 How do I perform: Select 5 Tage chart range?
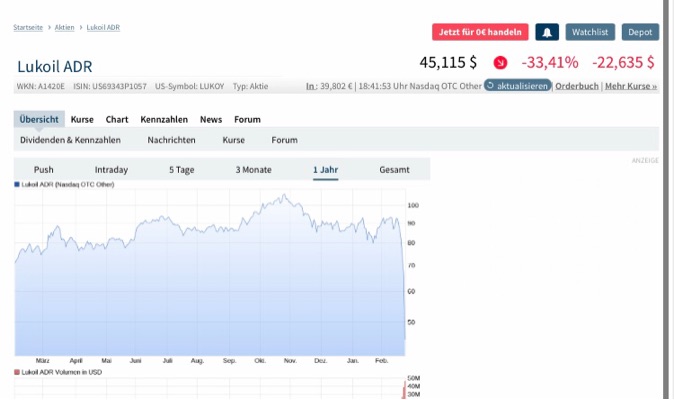(182, 170)
